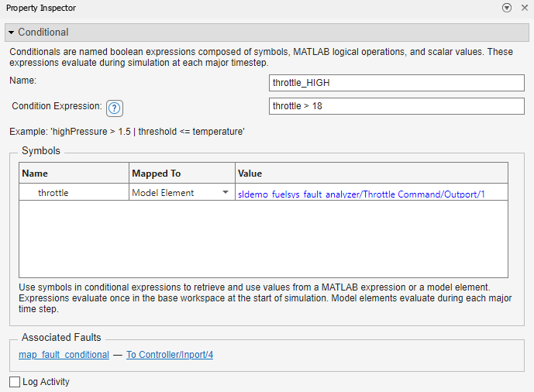
Task: Enable the Log Activity checkbox
Action: coord(15,382)
